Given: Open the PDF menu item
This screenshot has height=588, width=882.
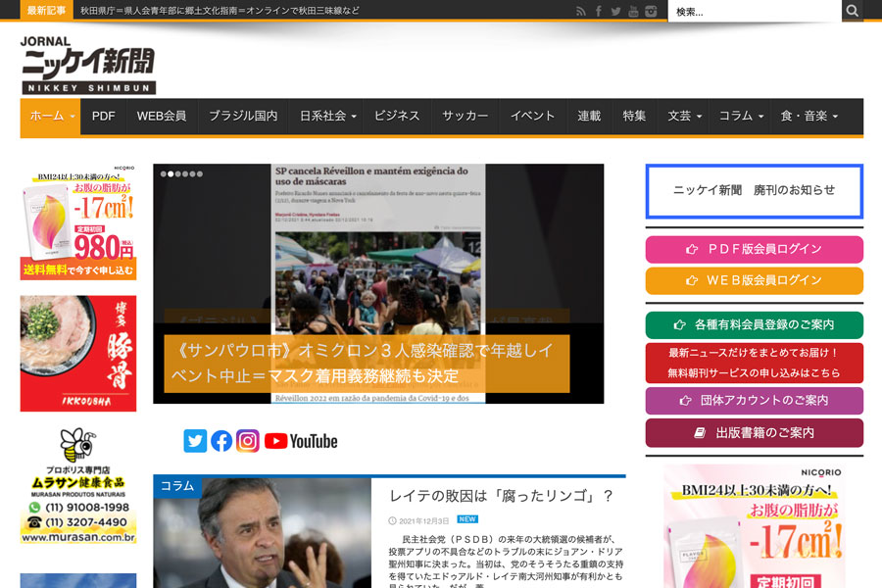Looking at the screenshot, I should click(x=104, y=116).
